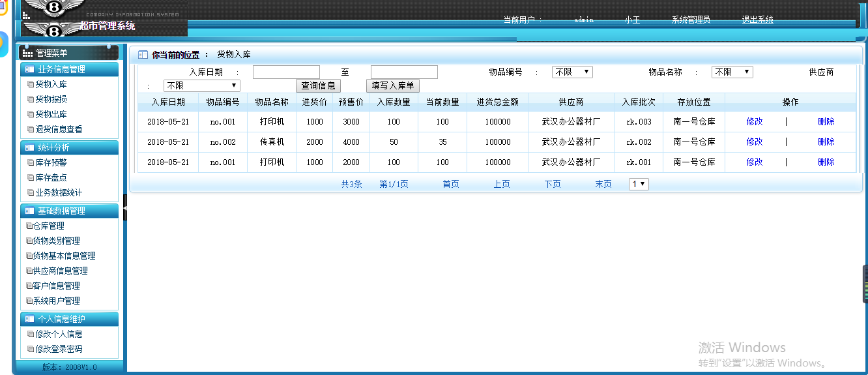Click the 查询信息 button
This screenshot has width=868, height=375.
[318, 86]
